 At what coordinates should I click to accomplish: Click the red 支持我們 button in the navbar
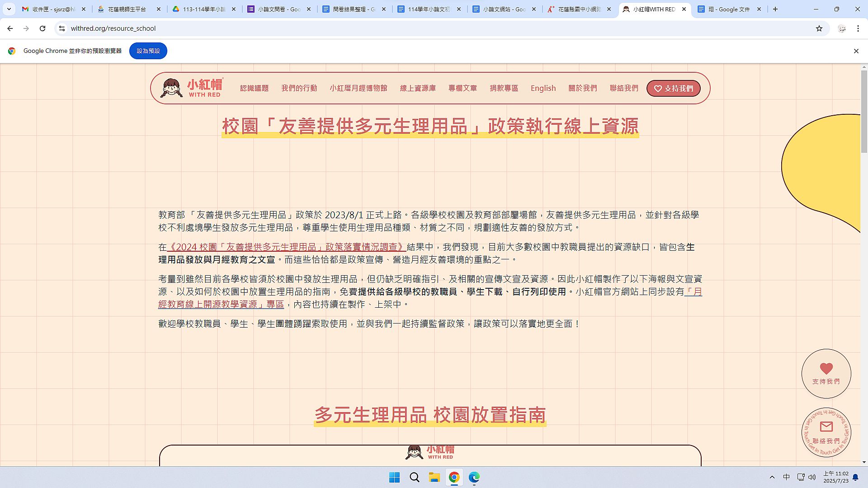point(673,89)
